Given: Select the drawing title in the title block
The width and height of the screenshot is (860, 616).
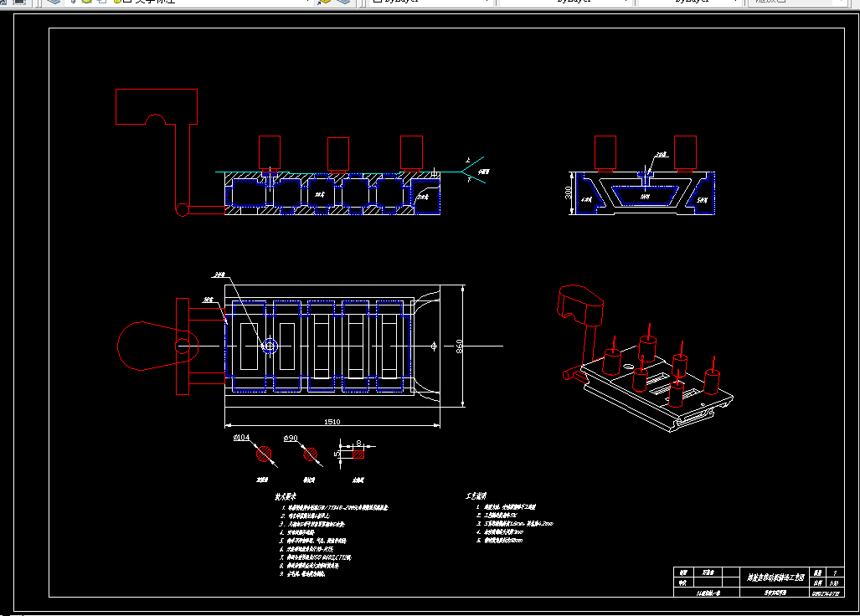Looking at the screenshot, I should [775, 577].
